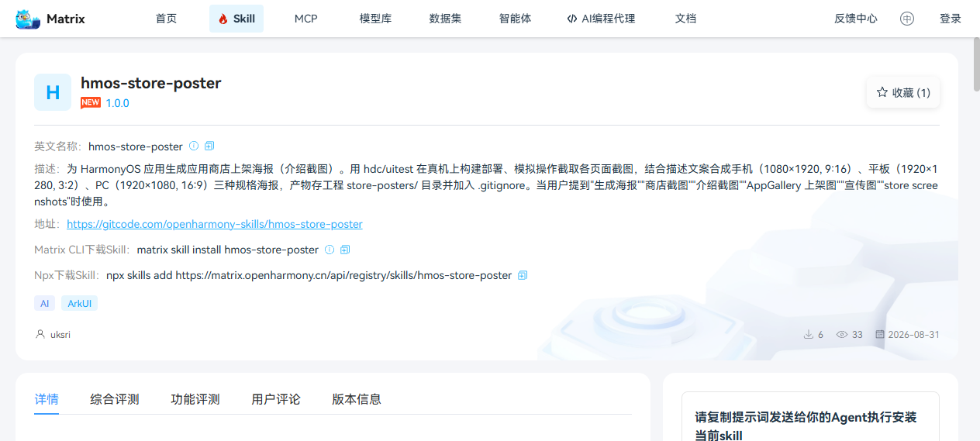The width and height of the screenshot is (980, 441).
Task: Copy the matrix skill install command
Action: [345, 250]
